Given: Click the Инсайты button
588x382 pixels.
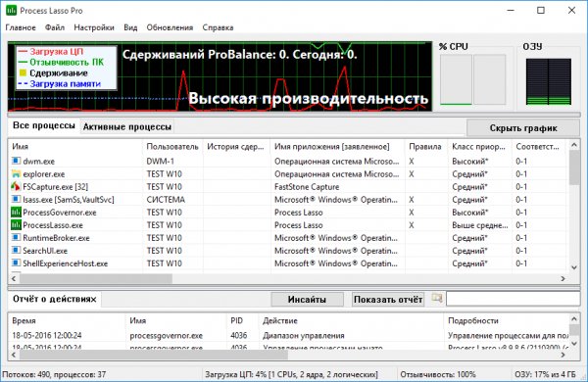Looking at the screenshot, I should point(307,300).
